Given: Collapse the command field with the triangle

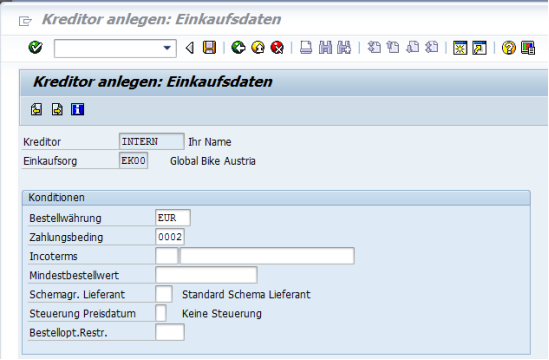Looking at the screenshot, I should pyautogui.click(x=190, y=48).
